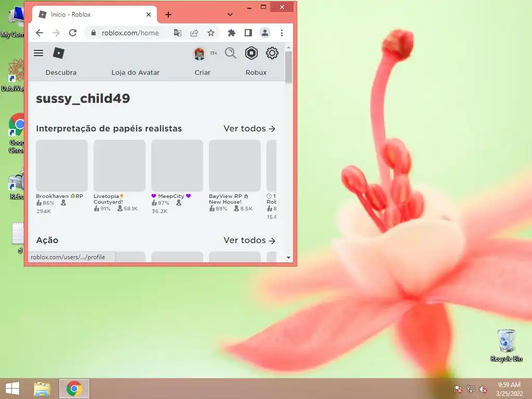Click the browser forward arrow

[56, 33]
